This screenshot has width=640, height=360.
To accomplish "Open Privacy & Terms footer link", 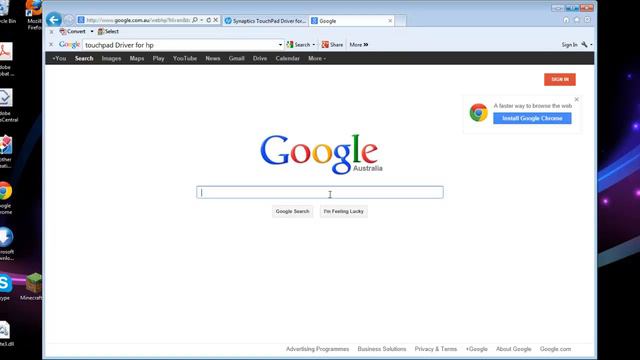I will [436, 349].
